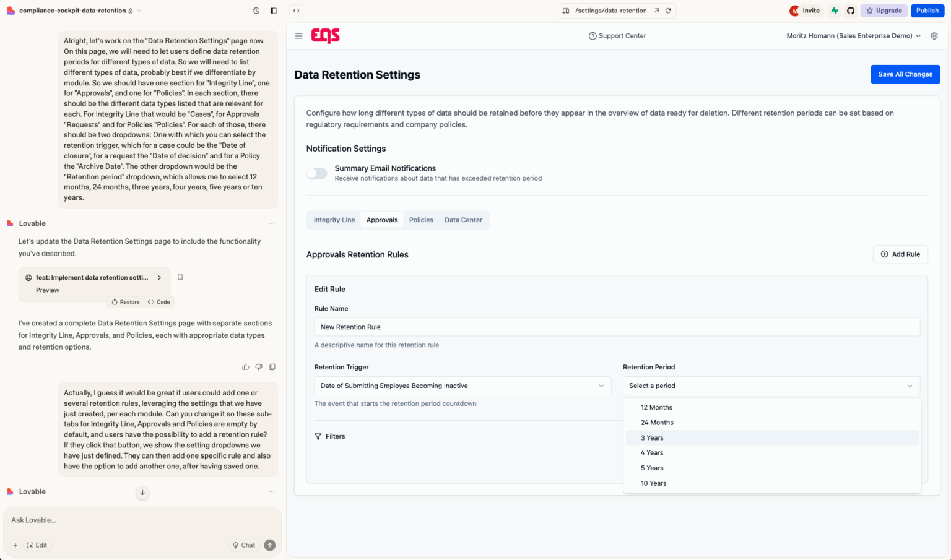951x560 pixels.
Task: Switch to the Data Center tab
Action: pos(463,220)
